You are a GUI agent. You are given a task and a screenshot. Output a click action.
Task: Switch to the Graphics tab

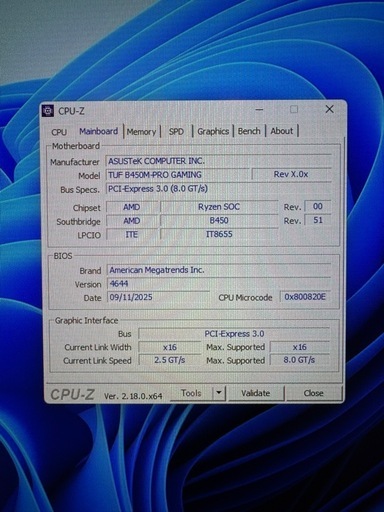tap(213, 131)
